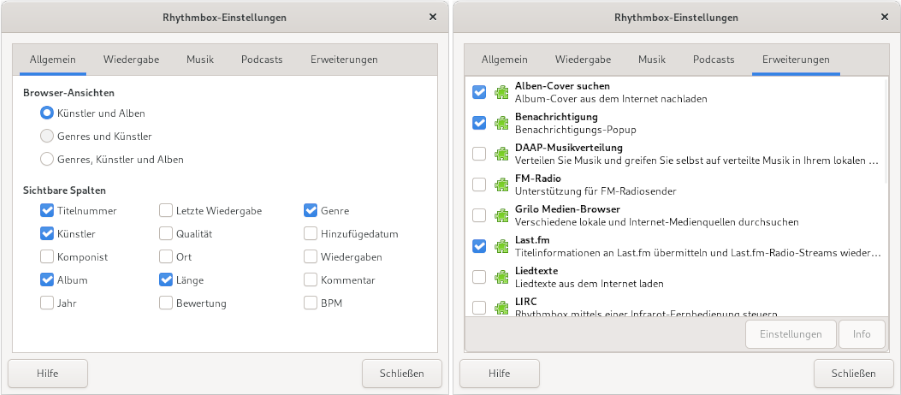Go to Podcasts tab in left window
The height and width of the screenshot is (395, 901).
tap(262, 60)
